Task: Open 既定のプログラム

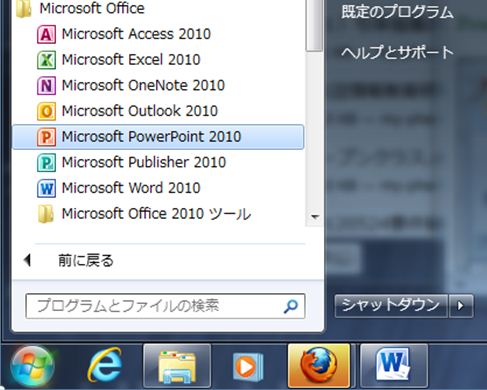Action: pos(397,12)
